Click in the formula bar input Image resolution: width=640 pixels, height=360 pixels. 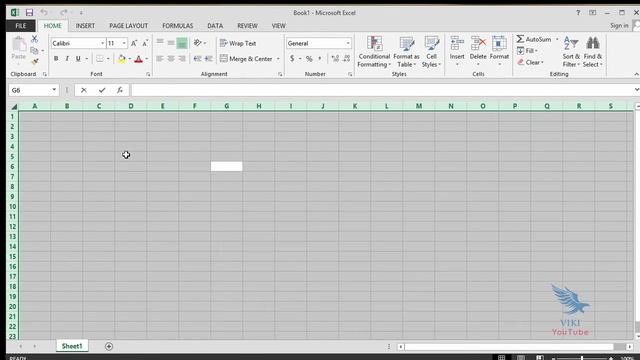pyautogui.click(x=382, y=90)
